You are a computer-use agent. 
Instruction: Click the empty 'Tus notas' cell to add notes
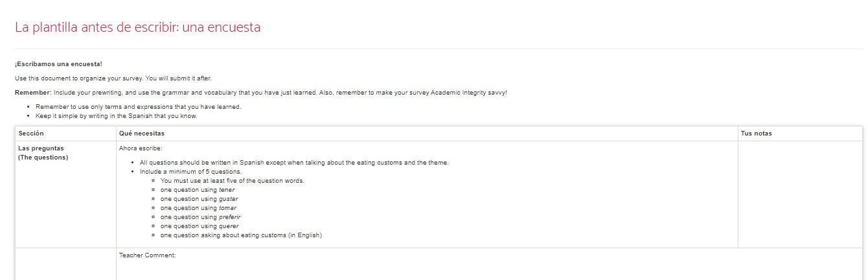(x=800, y=194)
